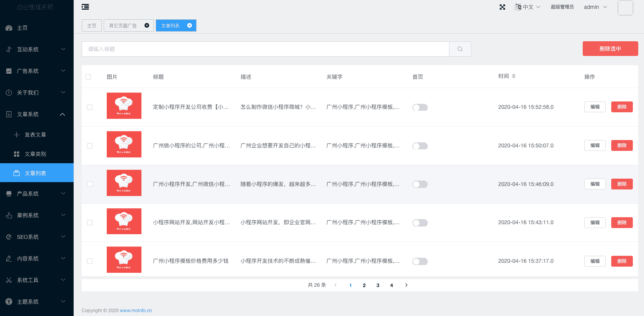Screen dimensions: 644x316
Task: Click the red 删除选中 button
Action: pyautogui.click(x=610, y=49)
